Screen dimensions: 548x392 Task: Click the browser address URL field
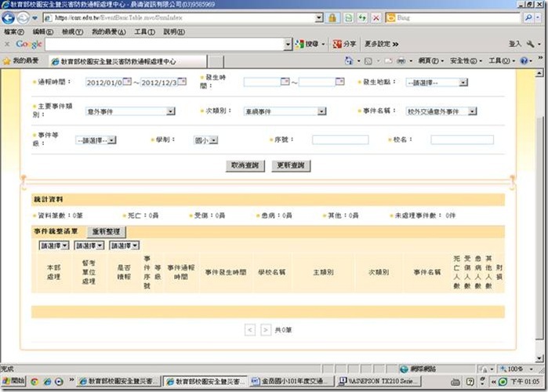[180, 17]
